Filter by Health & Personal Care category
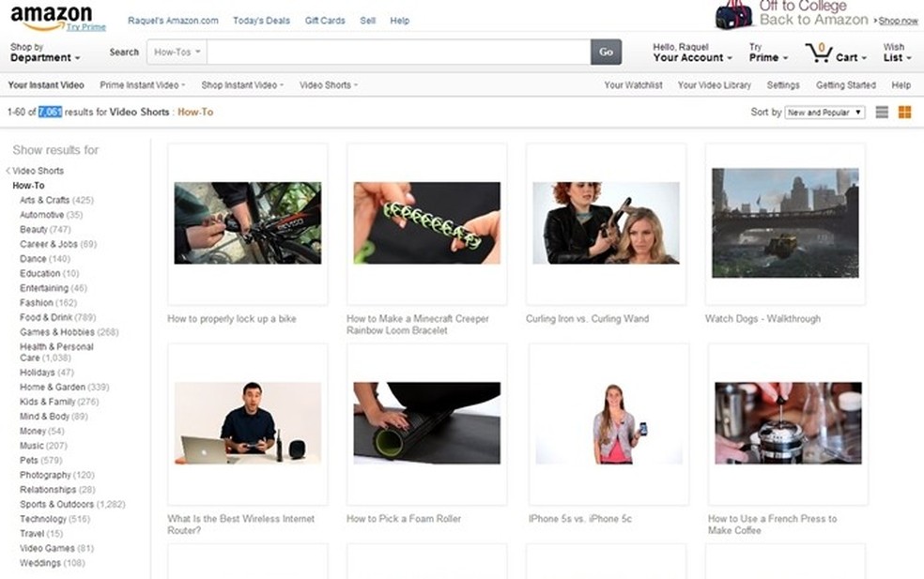 pos(56,352)
